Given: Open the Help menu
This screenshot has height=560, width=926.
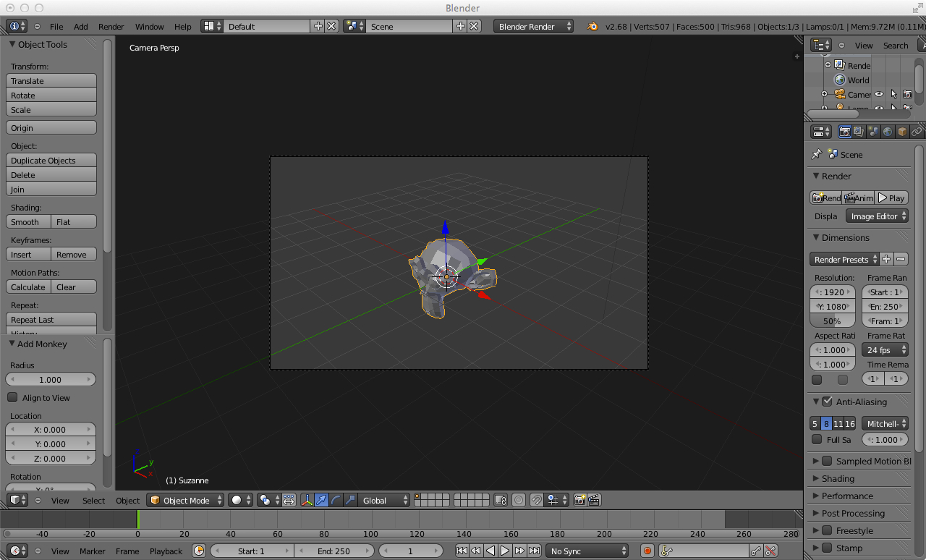Looking at the screenshot, I should pyautogui.click(x=183, y=26).
